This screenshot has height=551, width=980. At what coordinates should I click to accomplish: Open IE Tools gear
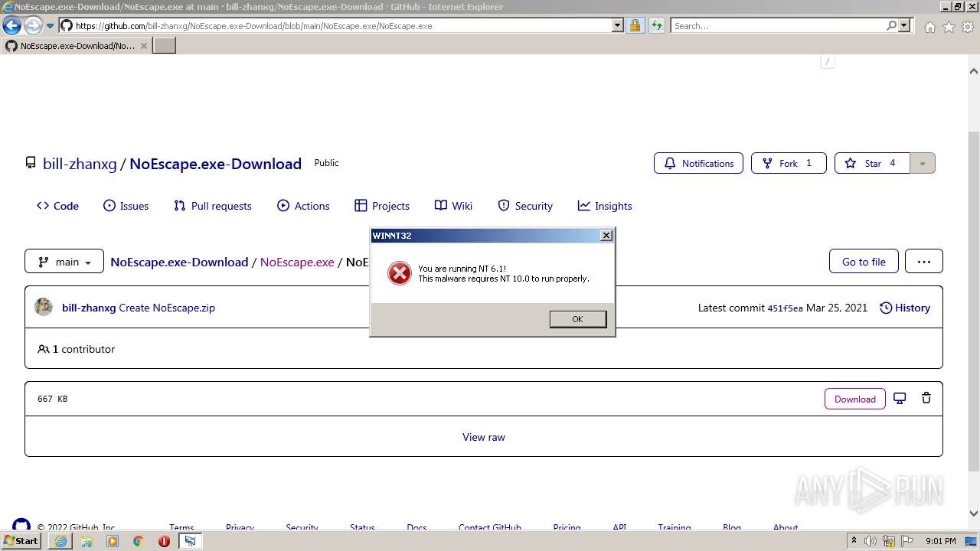click(968, 27)
